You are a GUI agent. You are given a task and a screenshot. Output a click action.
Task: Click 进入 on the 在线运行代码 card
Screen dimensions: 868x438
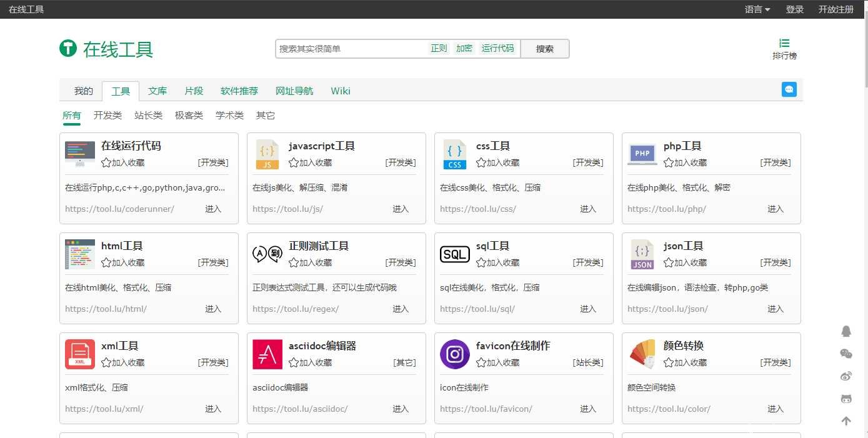click(x=213, y=209)
